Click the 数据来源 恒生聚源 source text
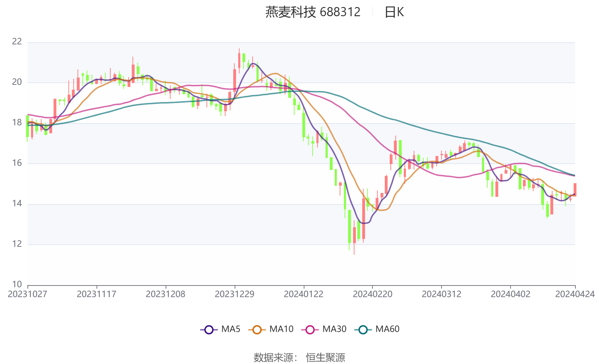This screenshot has height=364, width=599. click(299, 358)
